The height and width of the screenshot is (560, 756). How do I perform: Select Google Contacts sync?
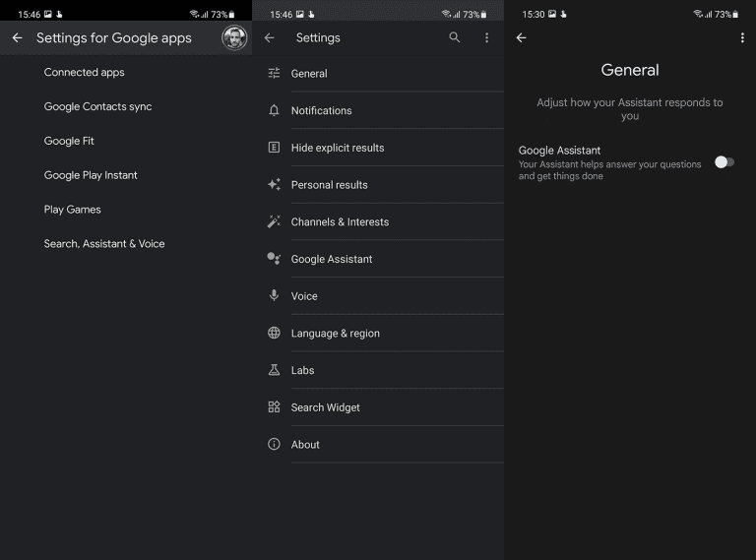(x=97, y=106)
